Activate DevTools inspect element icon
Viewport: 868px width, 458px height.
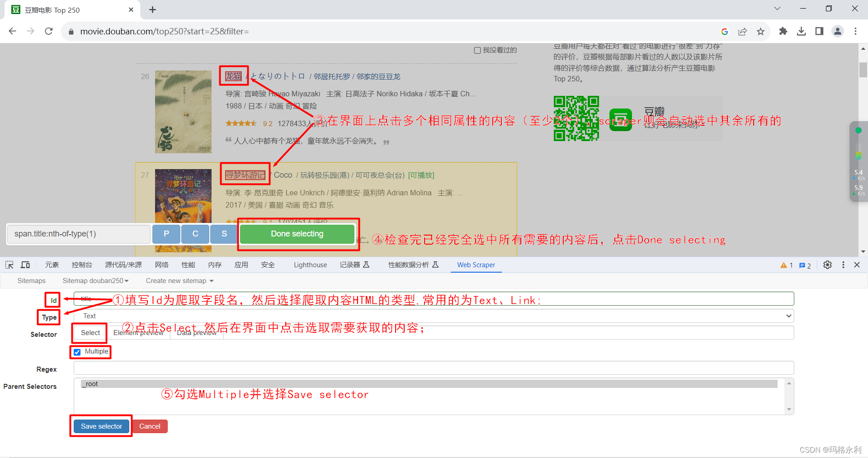(x=9, y=265)
